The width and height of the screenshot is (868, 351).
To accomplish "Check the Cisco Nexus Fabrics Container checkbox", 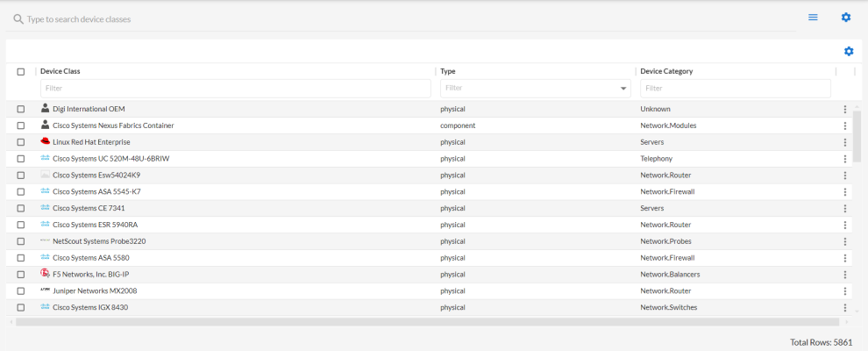I will [x=21, y=125].
